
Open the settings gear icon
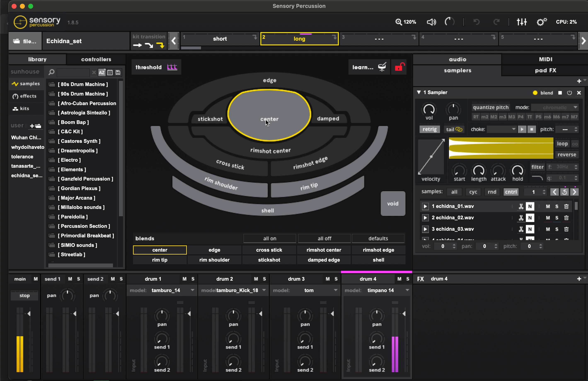541,22
